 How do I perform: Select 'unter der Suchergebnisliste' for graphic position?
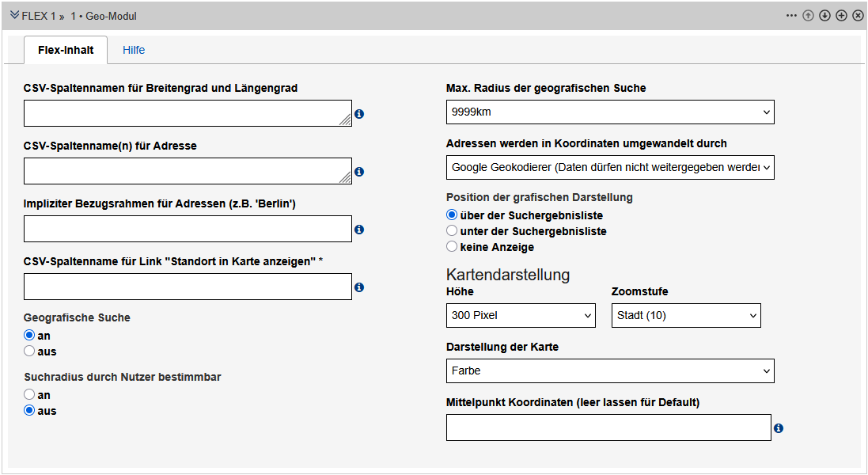[452, 230]
